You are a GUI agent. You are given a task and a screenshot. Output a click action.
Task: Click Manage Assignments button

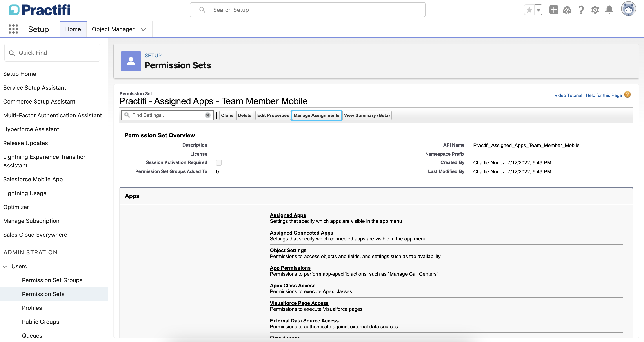tap(316, 115)
